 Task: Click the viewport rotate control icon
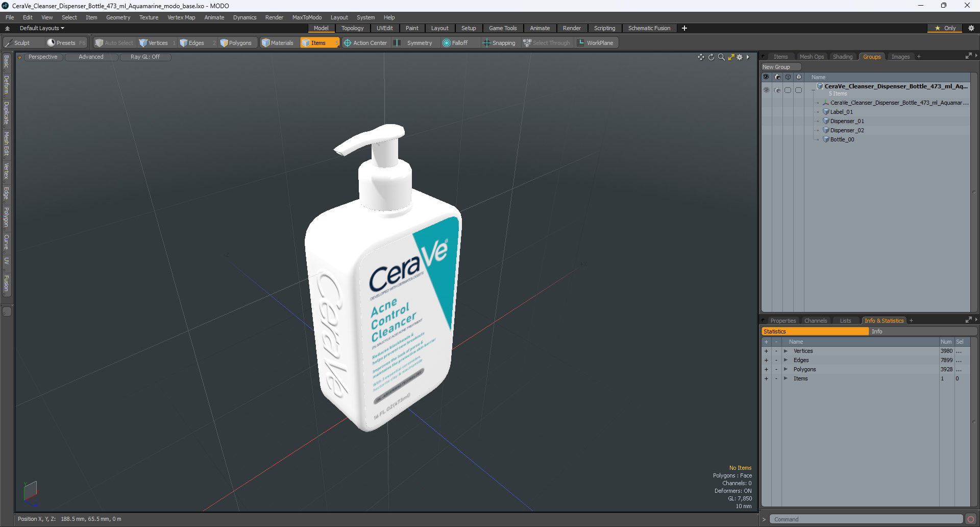point(711,57)
